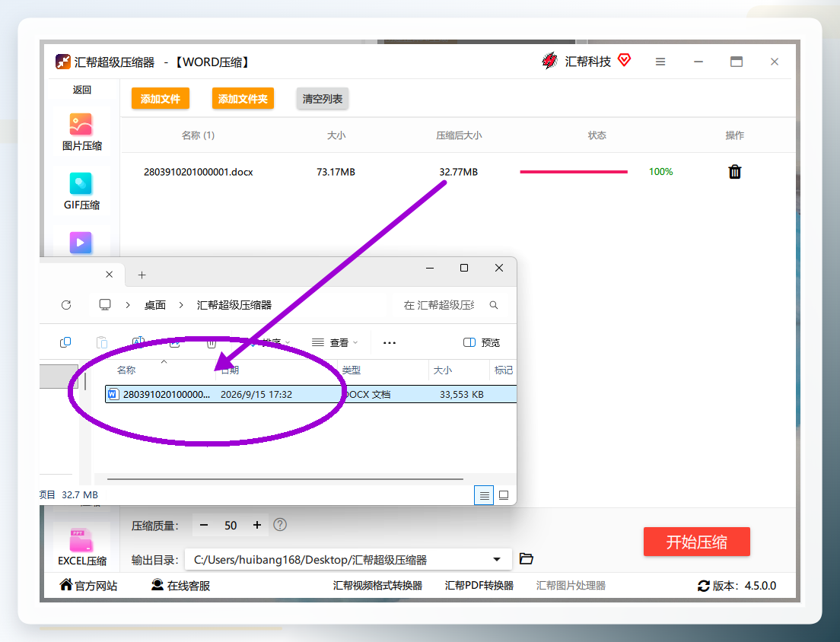The width and height of the screenshot is (840, 642).
Task: Expand the chevron after 桌面 breadcrumb
Action: click(x=181, y=305)
